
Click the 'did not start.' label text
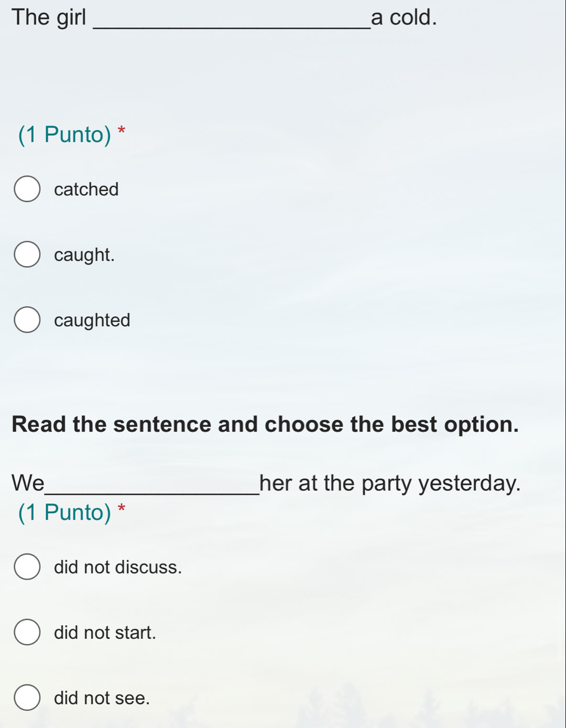tap(105, 632)
